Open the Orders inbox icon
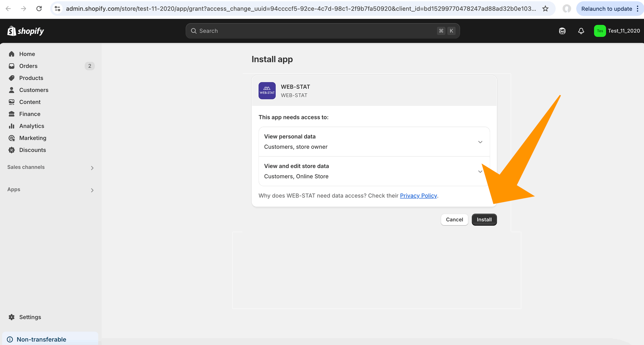This screenshot has width=644, height=345. tap(12, 66)
